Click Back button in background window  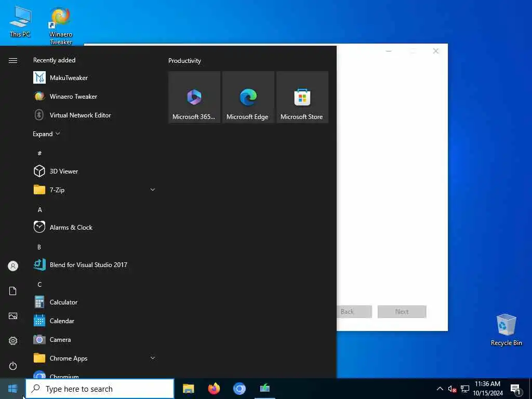pos(354,312)
